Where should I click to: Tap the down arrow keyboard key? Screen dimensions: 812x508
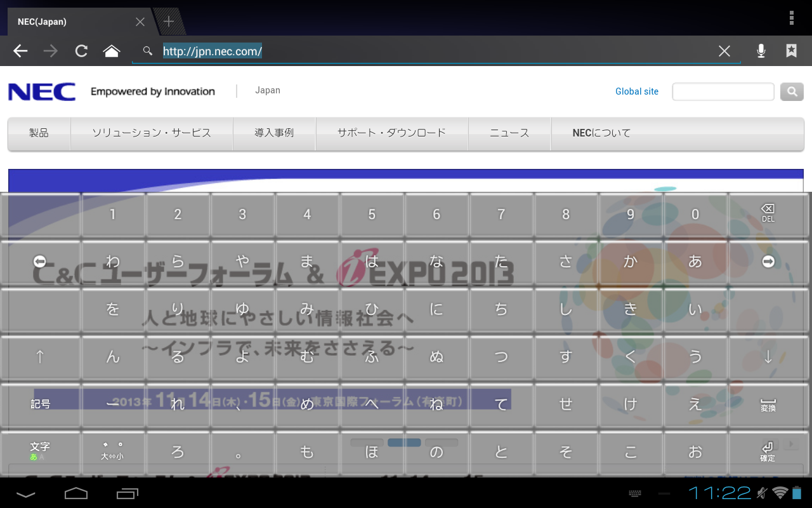pos(768,357)
